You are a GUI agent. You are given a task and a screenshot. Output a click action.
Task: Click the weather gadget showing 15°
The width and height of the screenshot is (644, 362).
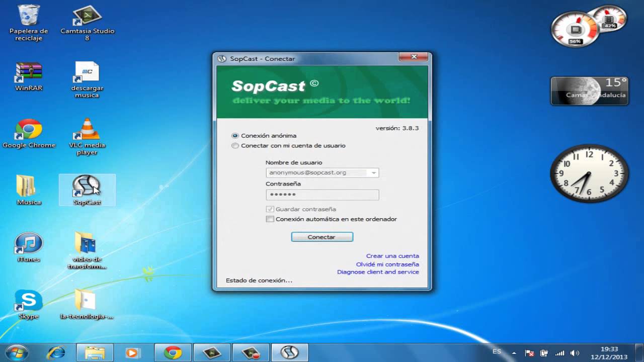(x=590, y=91)
